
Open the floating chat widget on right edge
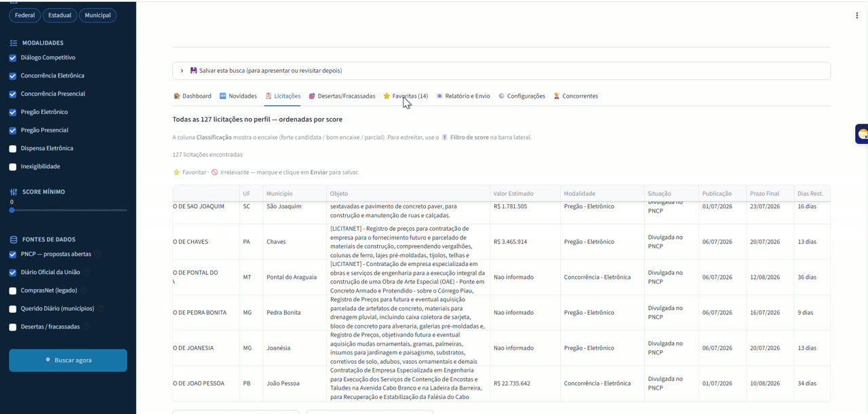coord(862,134)
